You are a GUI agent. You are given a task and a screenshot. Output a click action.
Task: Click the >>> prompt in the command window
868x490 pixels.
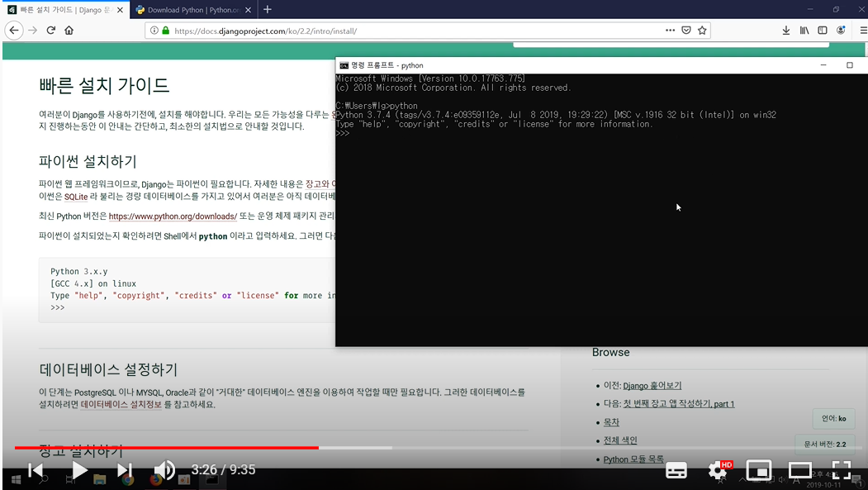click(x=343, y=133)
